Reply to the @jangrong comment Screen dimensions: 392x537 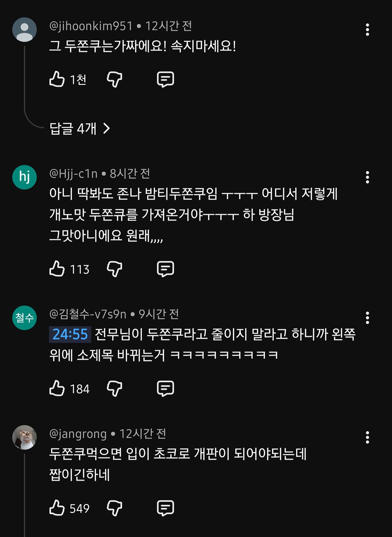coord(165,508)
